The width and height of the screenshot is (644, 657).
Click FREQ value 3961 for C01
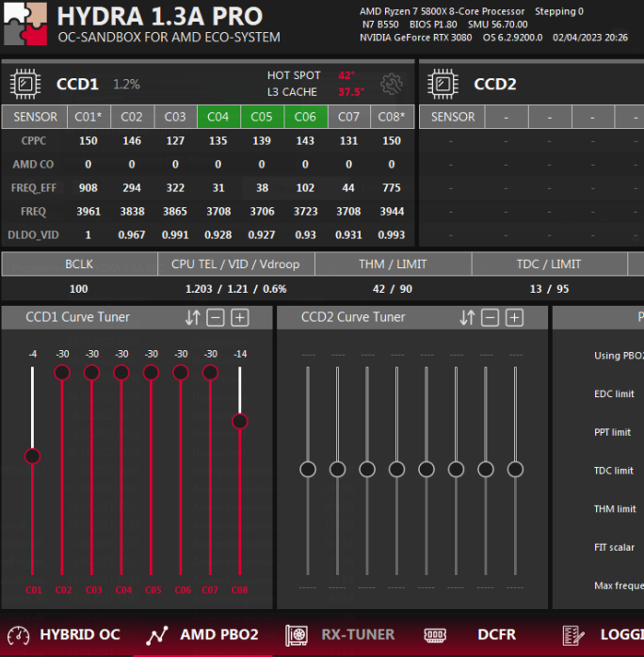point(89,211)
